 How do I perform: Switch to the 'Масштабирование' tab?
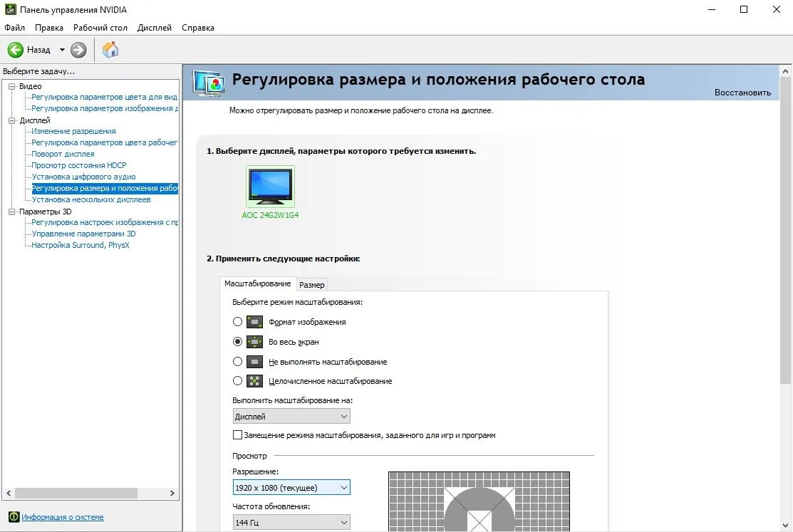[257, 283]
